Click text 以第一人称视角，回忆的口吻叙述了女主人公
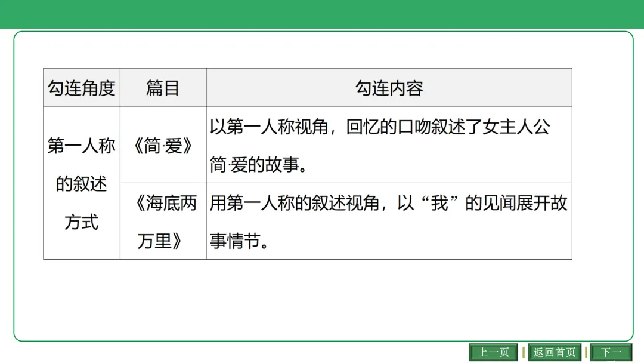Viewport: 644px width, 363px height. tap(380, 127)
